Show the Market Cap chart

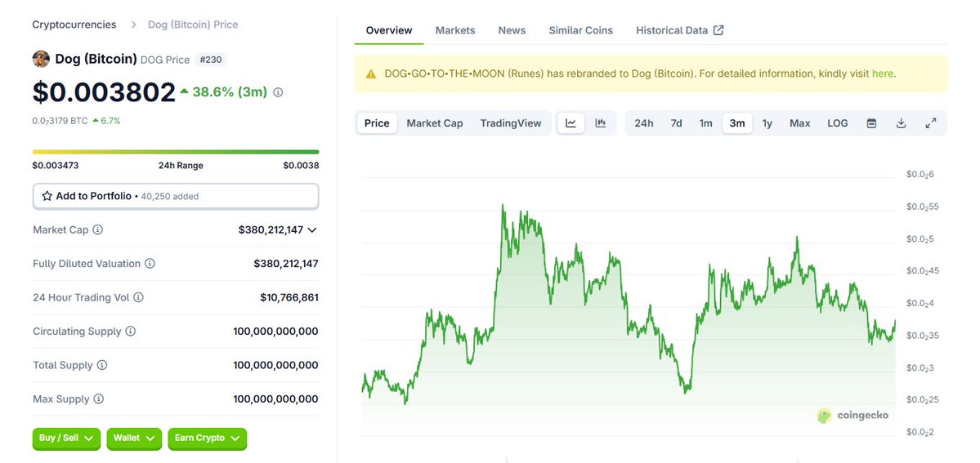click(x=435, y=123)
